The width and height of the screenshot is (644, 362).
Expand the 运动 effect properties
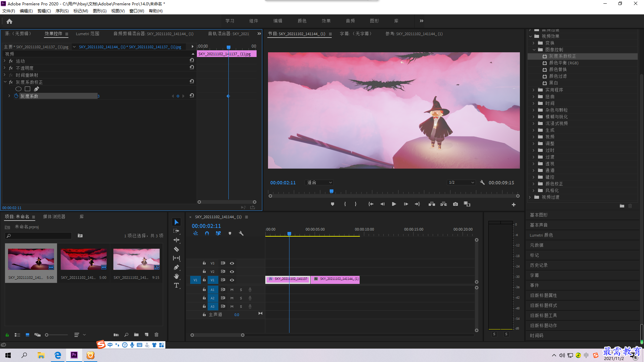5,61
